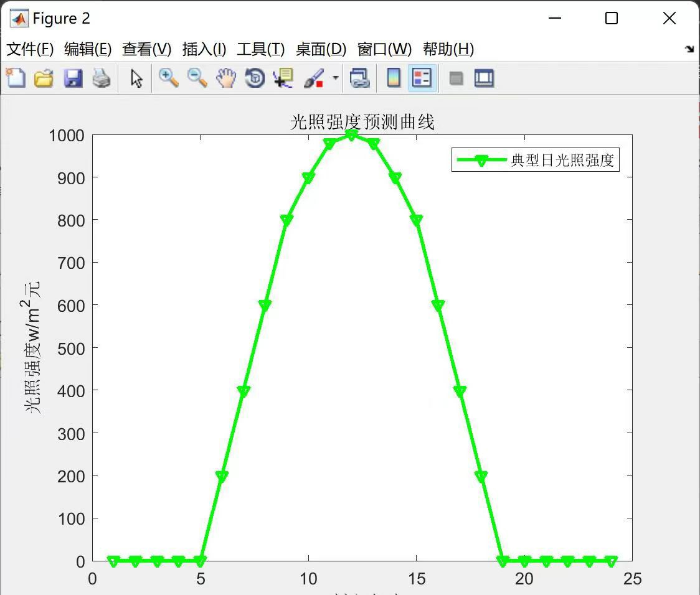700x595 pixels.
Task: Print the figure using the printer icon
Action: tap(102, 78)
